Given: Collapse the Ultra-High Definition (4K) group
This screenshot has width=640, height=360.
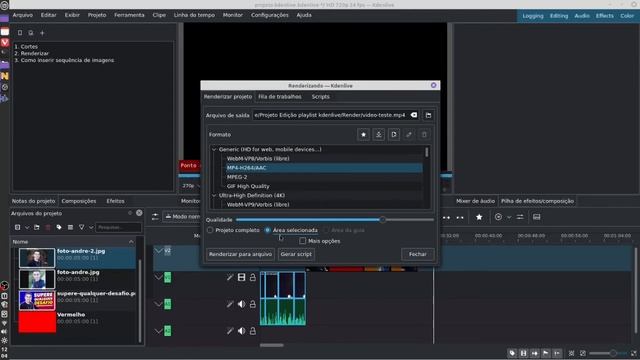Looking at the screenshot, I should [214, 196].
